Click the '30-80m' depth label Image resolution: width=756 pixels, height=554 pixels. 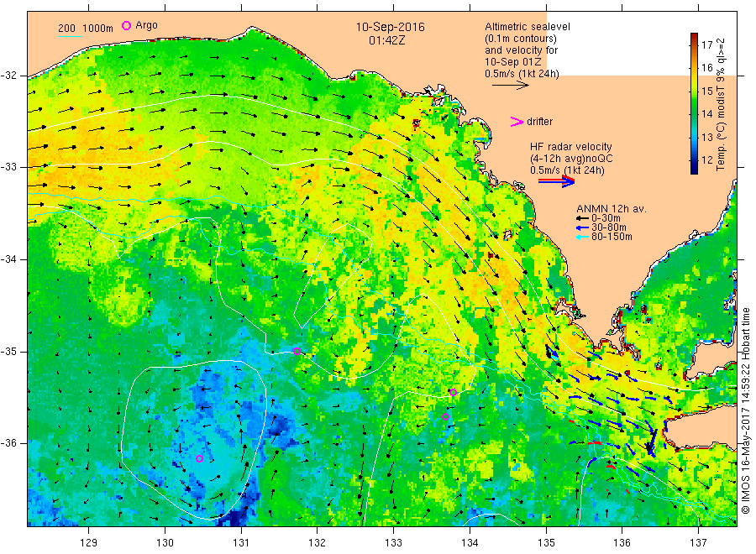coord(608,227)
